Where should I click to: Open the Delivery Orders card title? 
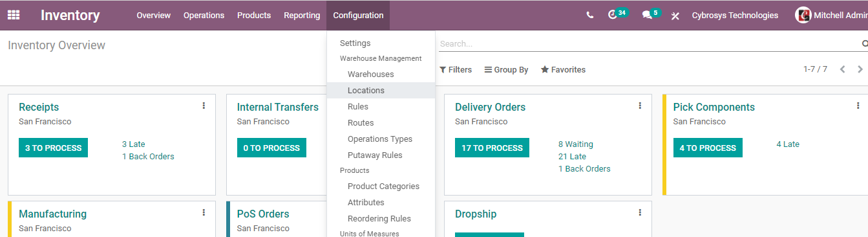[x=491, y=107]
